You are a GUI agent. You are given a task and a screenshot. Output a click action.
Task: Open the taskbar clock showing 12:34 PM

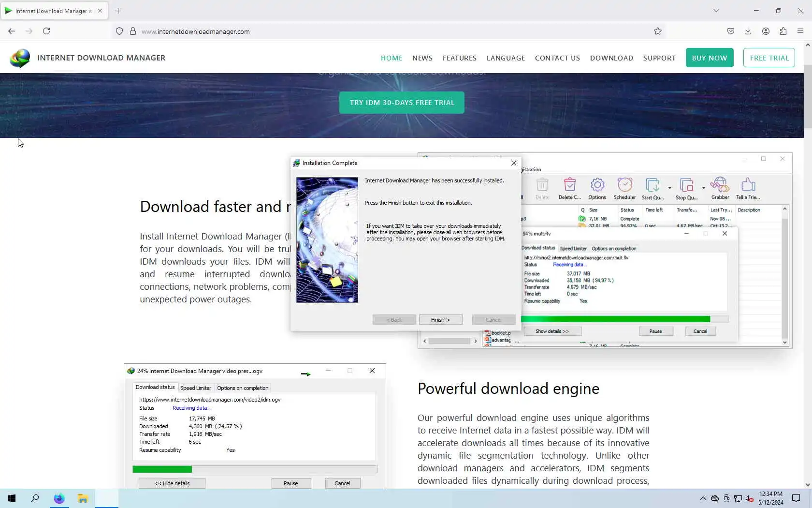point(771,498)
